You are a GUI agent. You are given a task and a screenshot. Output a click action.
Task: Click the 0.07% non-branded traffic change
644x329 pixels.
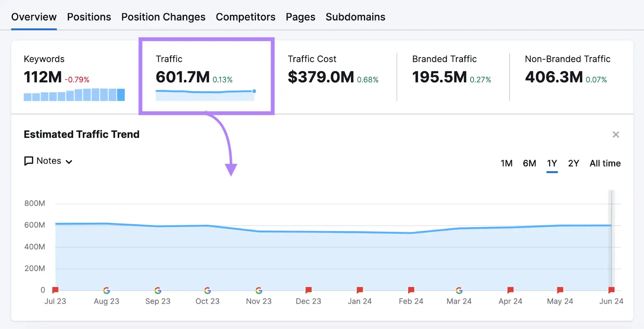pyautogui.click(x=596, y=80)
